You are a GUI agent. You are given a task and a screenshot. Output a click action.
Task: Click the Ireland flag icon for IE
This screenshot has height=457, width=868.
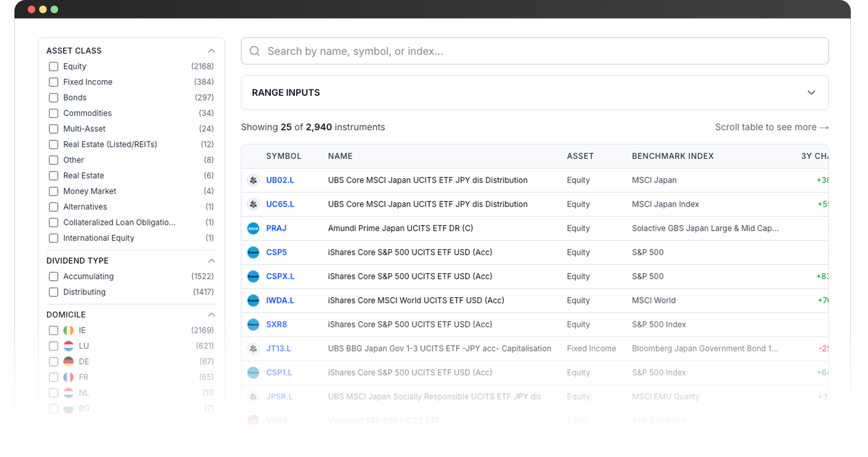click(68, 330)
